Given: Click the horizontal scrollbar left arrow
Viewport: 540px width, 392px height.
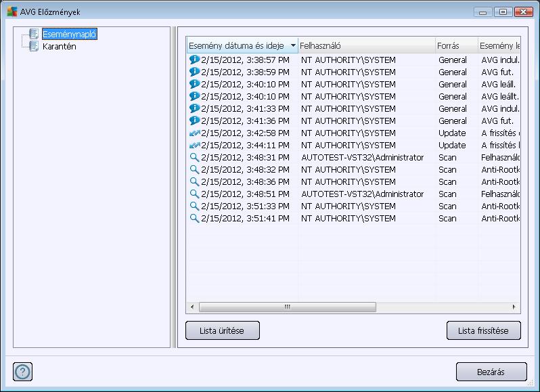Looking at the screenshot, I should click(192, 307).
